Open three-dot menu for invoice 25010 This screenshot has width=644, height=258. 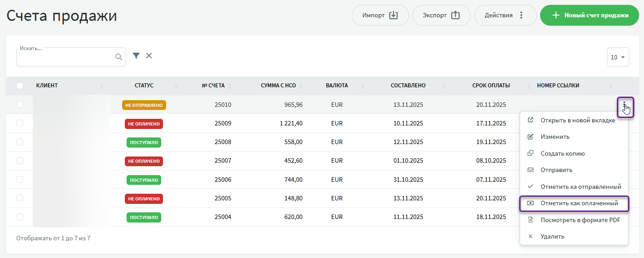pos(624,106)
